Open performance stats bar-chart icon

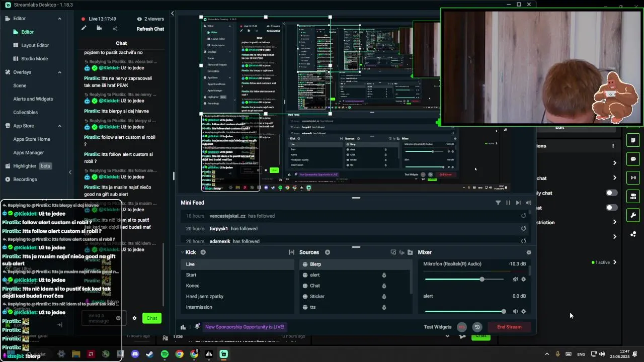pos(183,327)
